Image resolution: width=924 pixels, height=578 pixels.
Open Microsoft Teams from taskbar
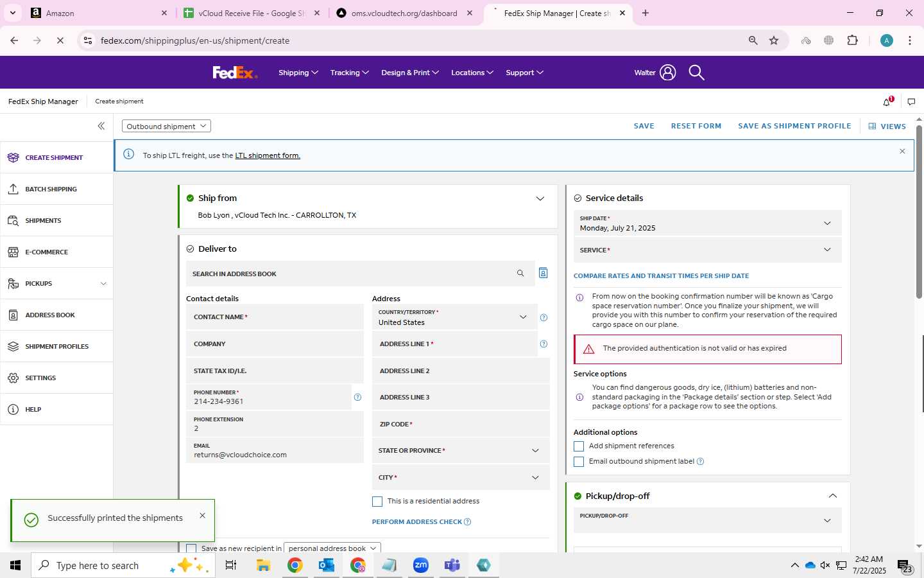coord(452,565)
